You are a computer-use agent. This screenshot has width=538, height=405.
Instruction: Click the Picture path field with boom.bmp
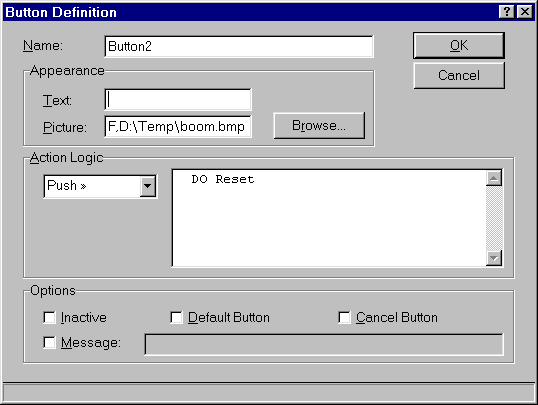tap(178, 126)
